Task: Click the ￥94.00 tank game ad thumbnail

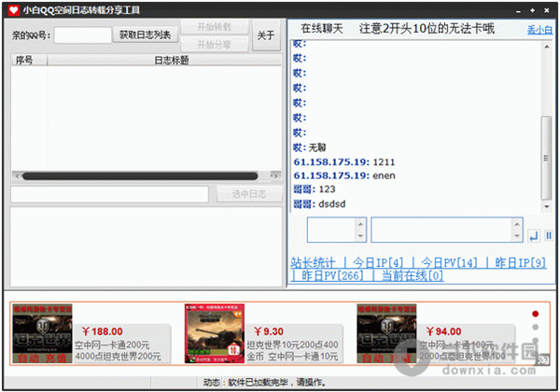Action: coord(386,333)
